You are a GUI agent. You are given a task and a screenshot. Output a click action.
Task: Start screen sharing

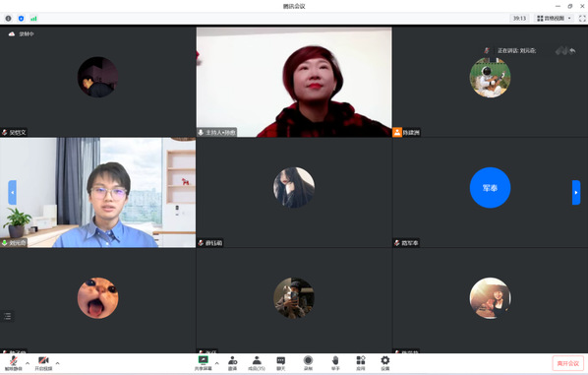pos(203,363)
